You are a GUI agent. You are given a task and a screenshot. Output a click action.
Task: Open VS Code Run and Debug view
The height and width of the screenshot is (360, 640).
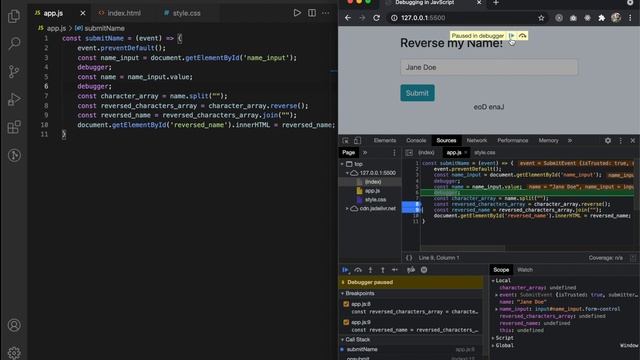coord(14,99)
